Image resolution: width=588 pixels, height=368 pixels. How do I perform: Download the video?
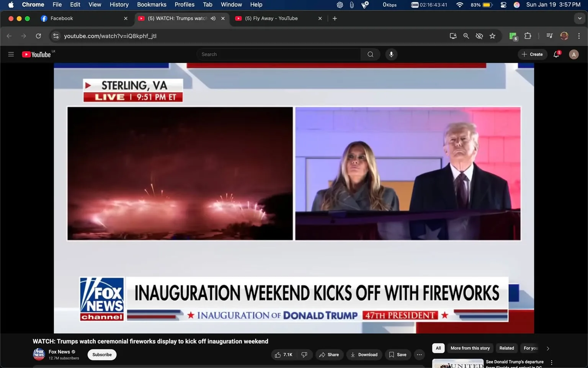pos(364,355)
